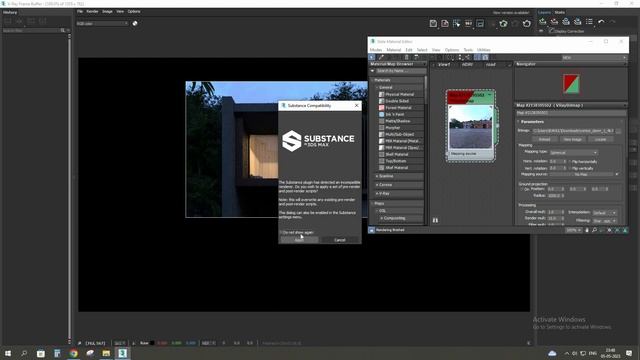Click the red-green swatch in Navigator panel
The image size is (640, 360).
(x=571, y=84)
